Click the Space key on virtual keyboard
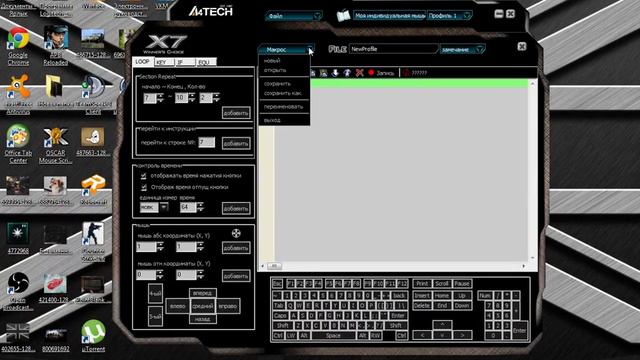The height and width of the screenshot is (360, 640). click(333, 336)
